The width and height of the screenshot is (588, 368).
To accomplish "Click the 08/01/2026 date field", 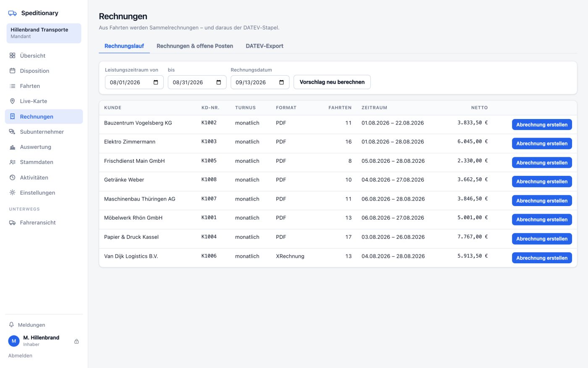I will (x=134, y=82).
